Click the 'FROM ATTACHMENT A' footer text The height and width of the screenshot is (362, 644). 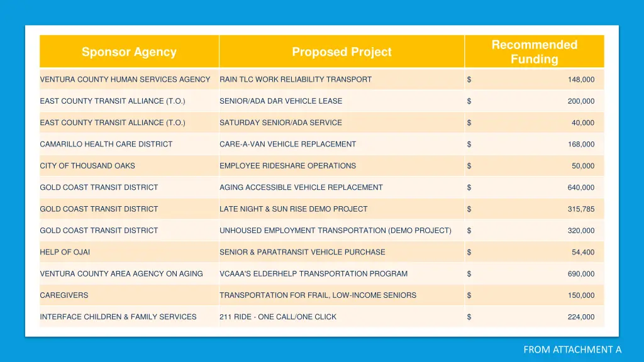(572, 349)
